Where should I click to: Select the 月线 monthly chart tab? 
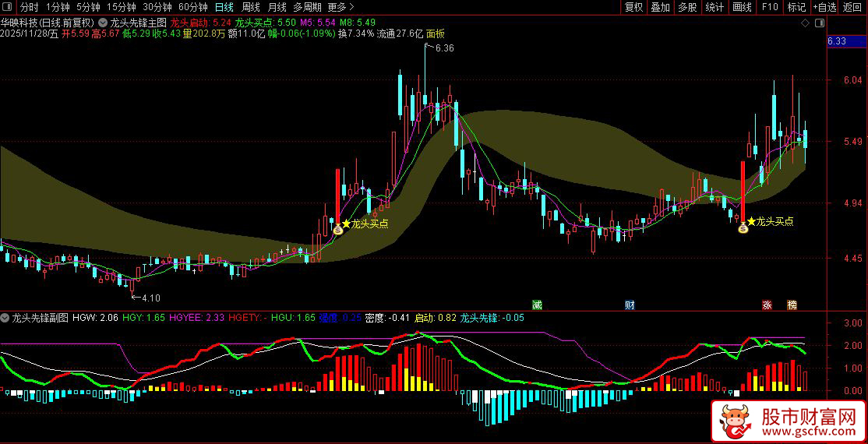click(277, 7)
